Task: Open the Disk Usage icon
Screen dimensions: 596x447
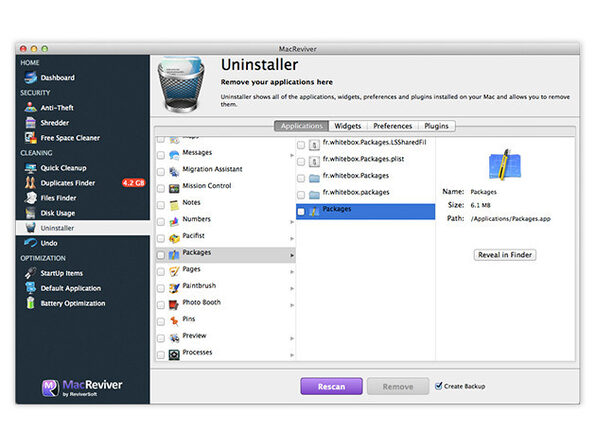Action: pyautogui.click(x=30, y=213)
